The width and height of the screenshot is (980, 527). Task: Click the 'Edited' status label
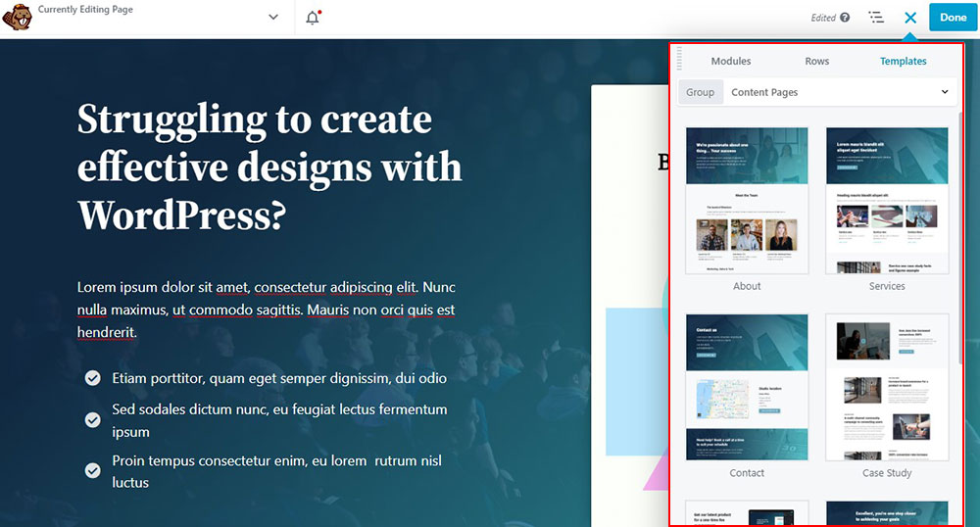coord(823,18)
